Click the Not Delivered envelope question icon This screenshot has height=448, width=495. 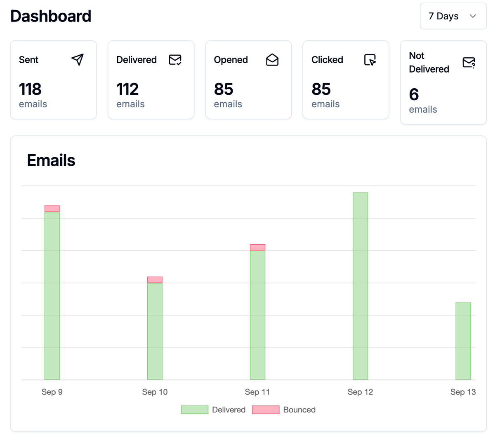coord(469,63)
